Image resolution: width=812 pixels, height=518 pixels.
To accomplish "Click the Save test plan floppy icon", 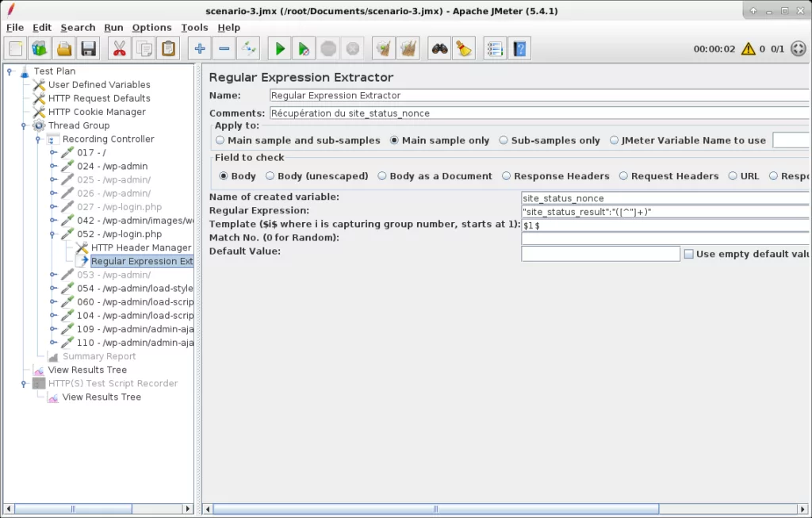I will coord(88,49).
